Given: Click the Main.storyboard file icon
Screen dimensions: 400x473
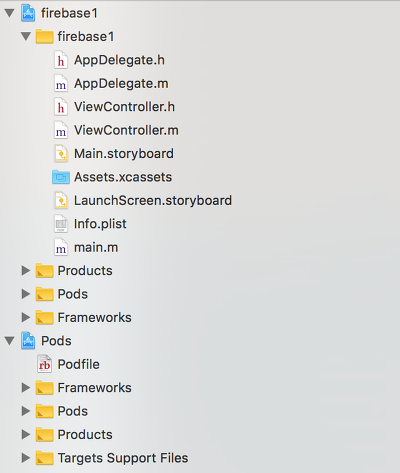Looking at the screenshot, I should pos(61,154).
